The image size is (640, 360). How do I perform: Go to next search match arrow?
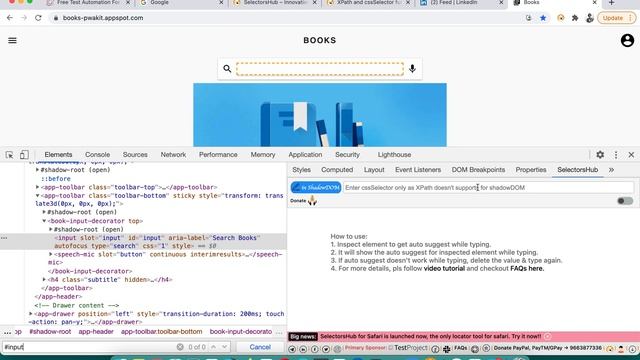coord(224,347)
